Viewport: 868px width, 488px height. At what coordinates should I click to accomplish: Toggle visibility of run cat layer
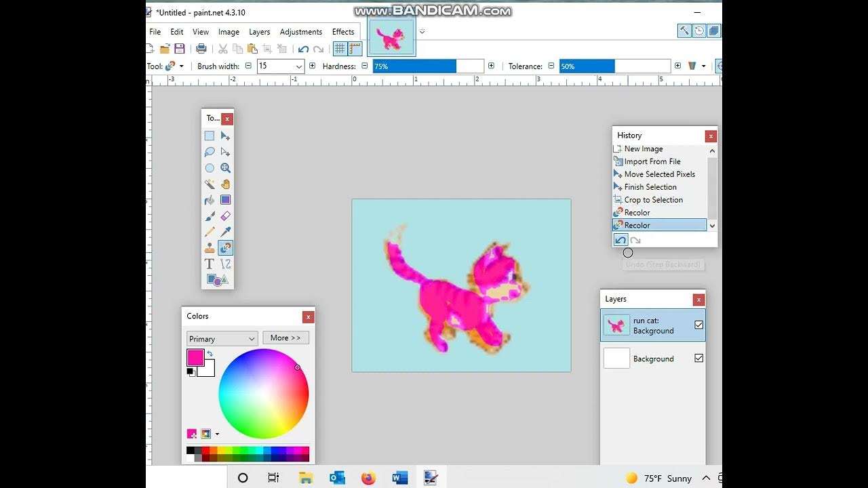click(699, 325)
